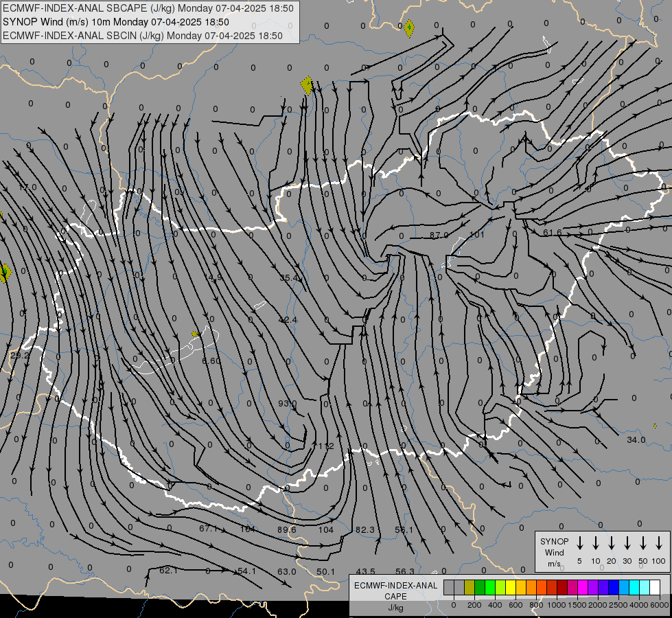672x618 pixels.
Task: Select the olive swatch in the CAPE legend
Action: [x=470, y=588]
